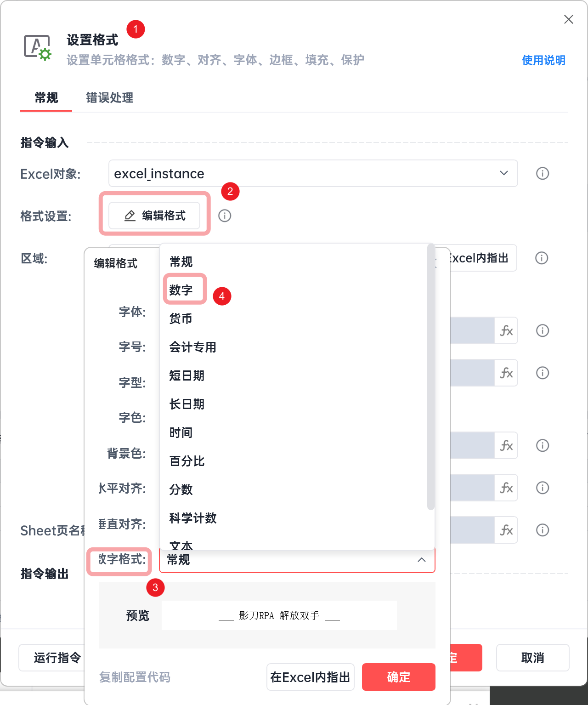Click the fx icon beside Sheet页名称 field
The width and height of the screenshot is (588, 705).
(506, 530)
